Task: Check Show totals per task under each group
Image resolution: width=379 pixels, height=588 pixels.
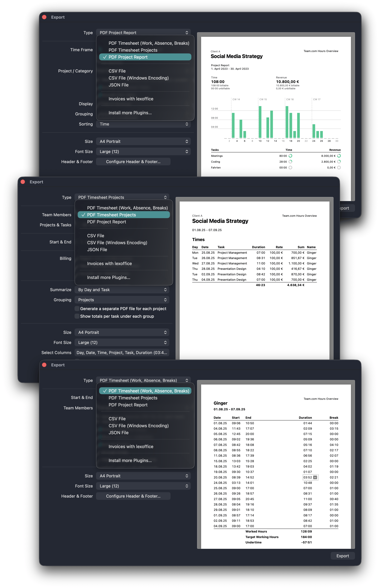Action: (x=77, y=316)
